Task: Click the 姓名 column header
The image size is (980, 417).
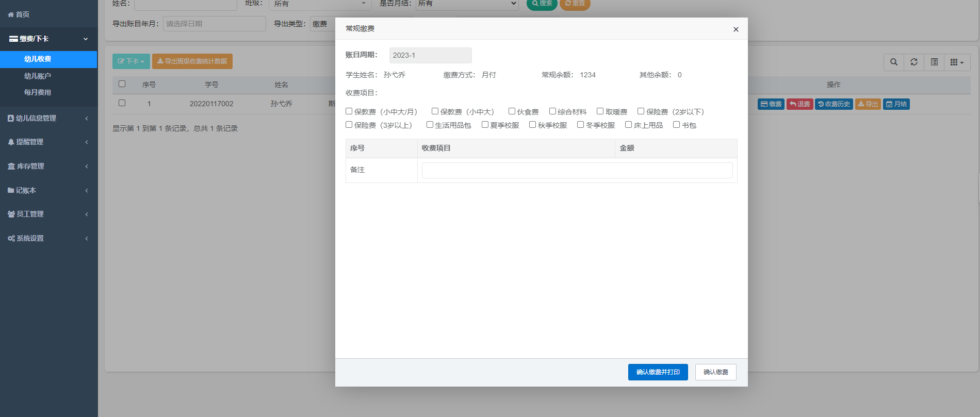Action: (x=281, y=85)
